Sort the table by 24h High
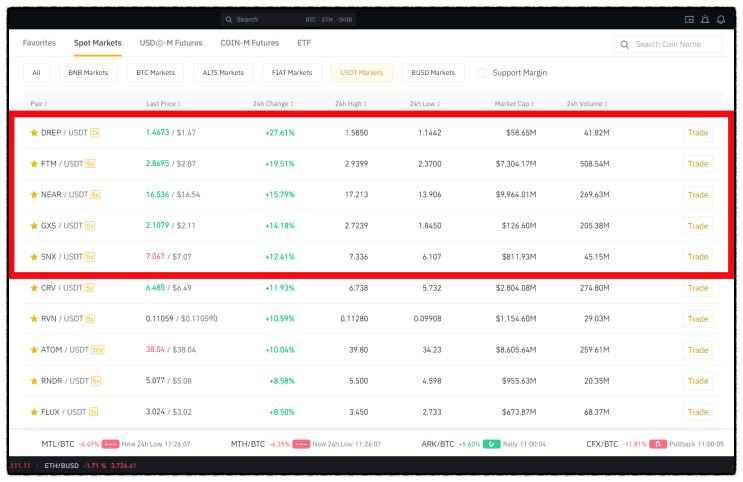Viewport: 743px width, 482px height. coord(351,104)
